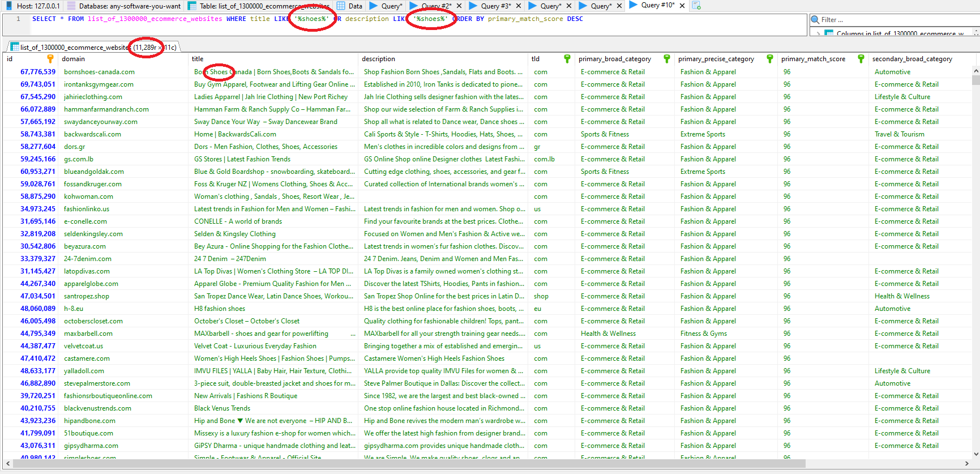Open a new query tab with the plus icon
The image size is (980, 474).
click(696, 6)
